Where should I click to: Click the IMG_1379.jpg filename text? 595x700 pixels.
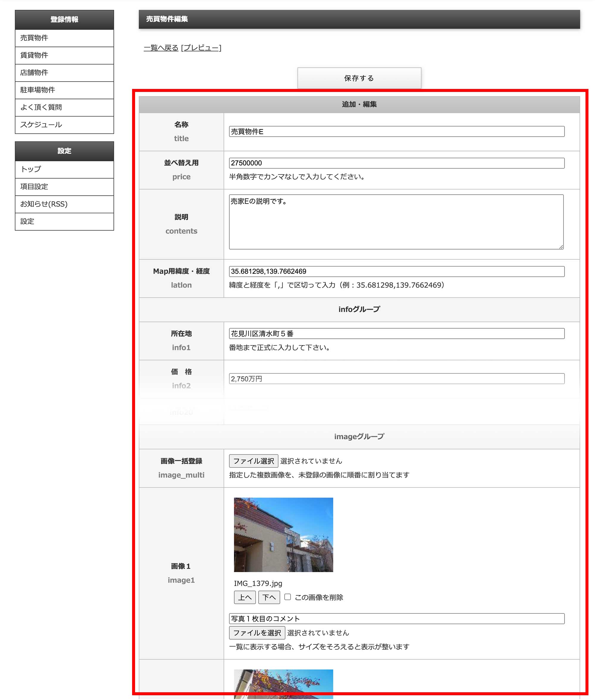[258, 584]
